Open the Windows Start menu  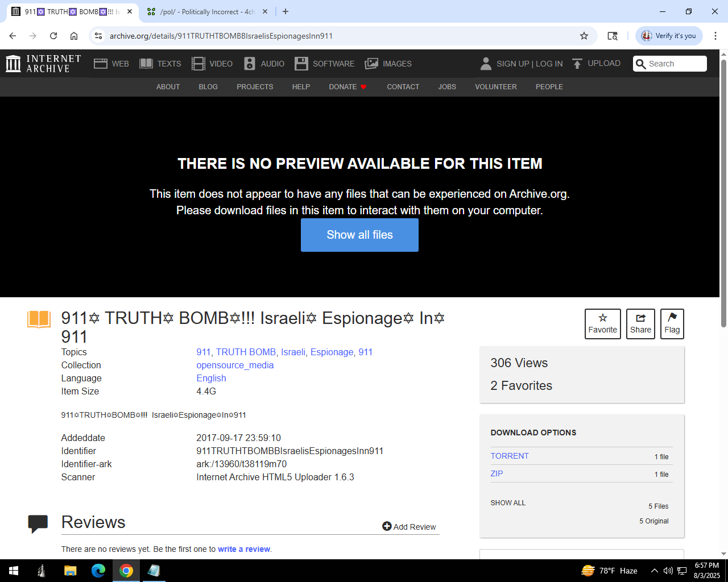pyautogui.click(x=14, y=571)
